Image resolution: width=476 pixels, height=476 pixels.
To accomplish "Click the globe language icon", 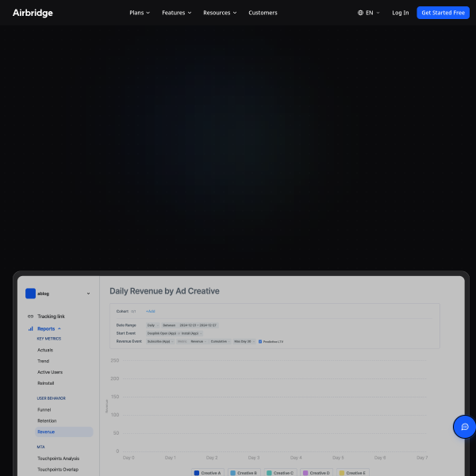I will pyautogui.click(x=361, y=13).
